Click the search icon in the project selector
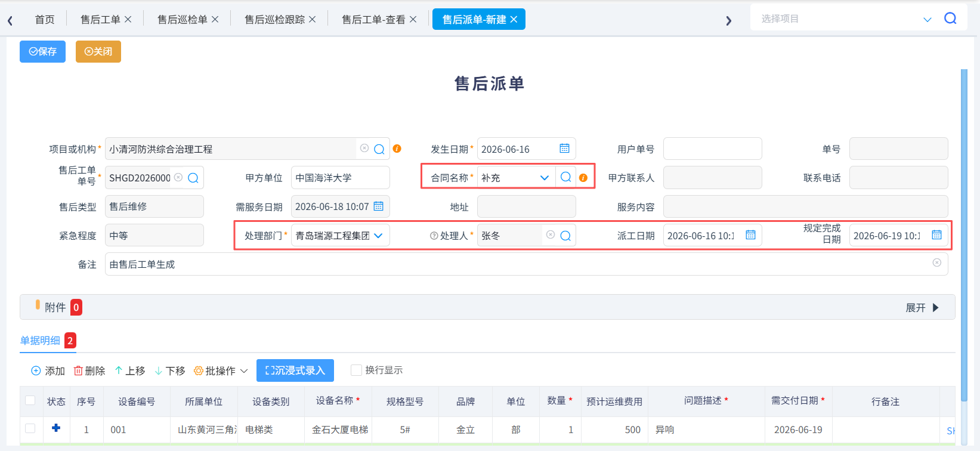 [x=950, y=18]
